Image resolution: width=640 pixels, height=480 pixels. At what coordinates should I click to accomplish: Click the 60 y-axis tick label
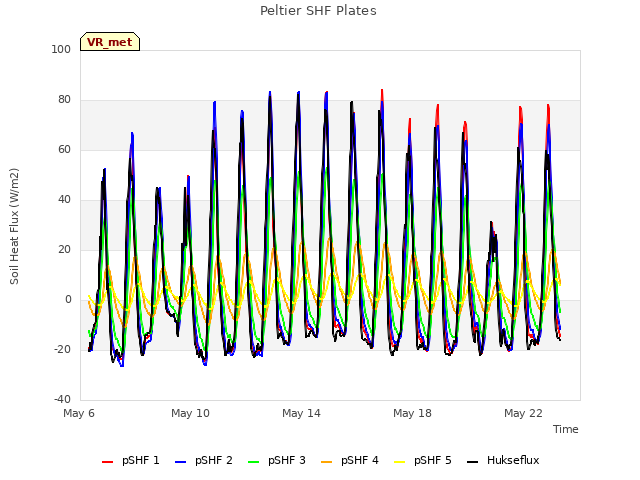(x=64, y=149)
